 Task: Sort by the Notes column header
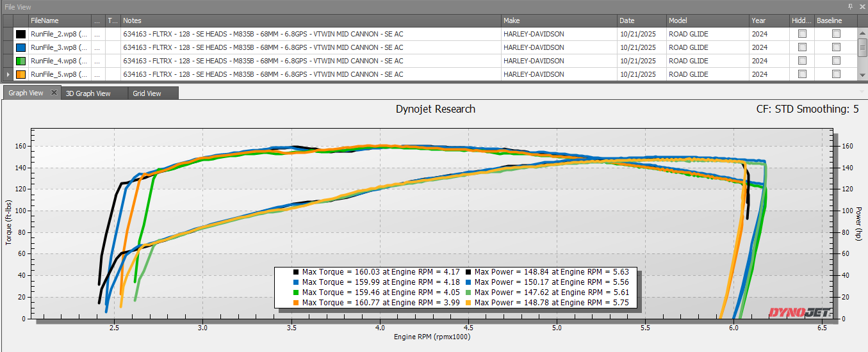click(311, 20)
